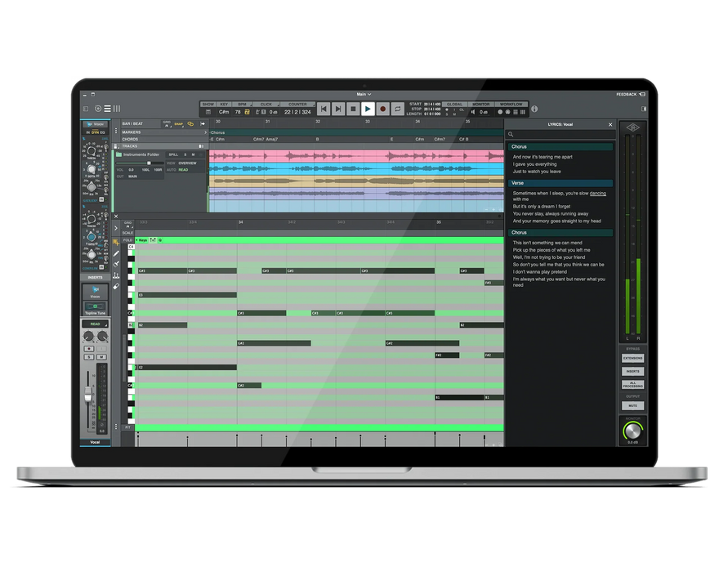Image resolution: width=728 pixels, height=572 pixels.
Task: Open the piano roll GRID dropdown
Action: pyautogui.click(x=127, y=224)
